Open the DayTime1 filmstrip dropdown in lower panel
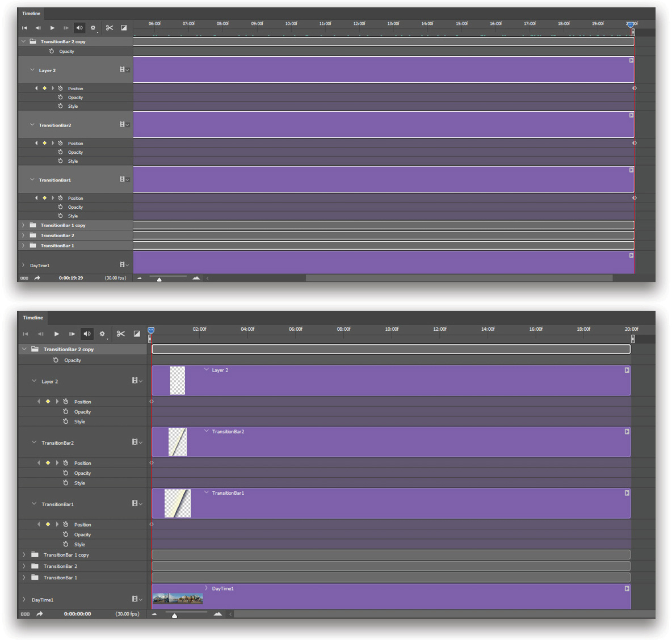672x640 pixels. tap(137, 599)
